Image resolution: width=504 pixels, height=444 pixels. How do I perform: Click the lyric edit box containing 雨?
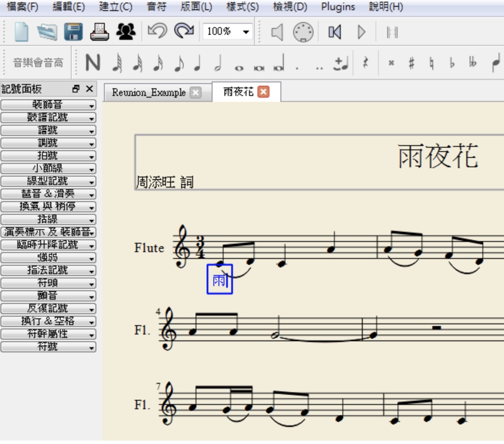(220, 279)
